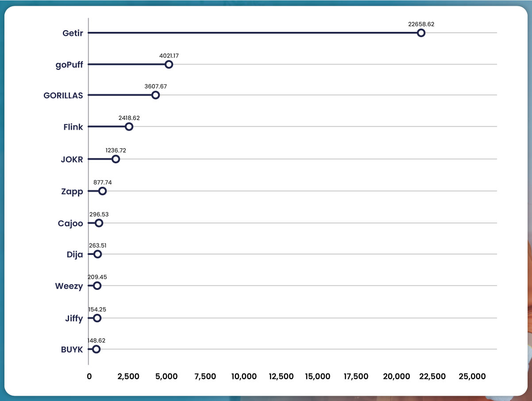
Task: Click the 22,500 axis tick label
Action: click(x=433, y=377)
